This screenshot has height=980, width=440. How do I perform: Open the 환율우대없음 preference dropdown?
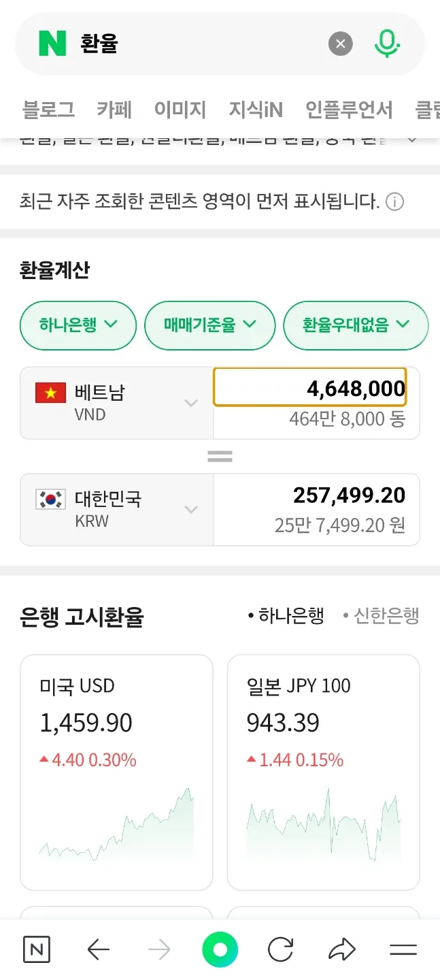[x=356, y=325]
